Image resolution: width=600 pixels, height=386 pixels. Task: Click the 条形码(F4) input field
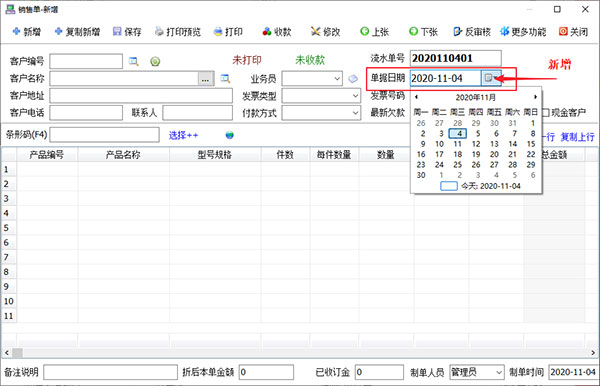[x=104, y=135]
